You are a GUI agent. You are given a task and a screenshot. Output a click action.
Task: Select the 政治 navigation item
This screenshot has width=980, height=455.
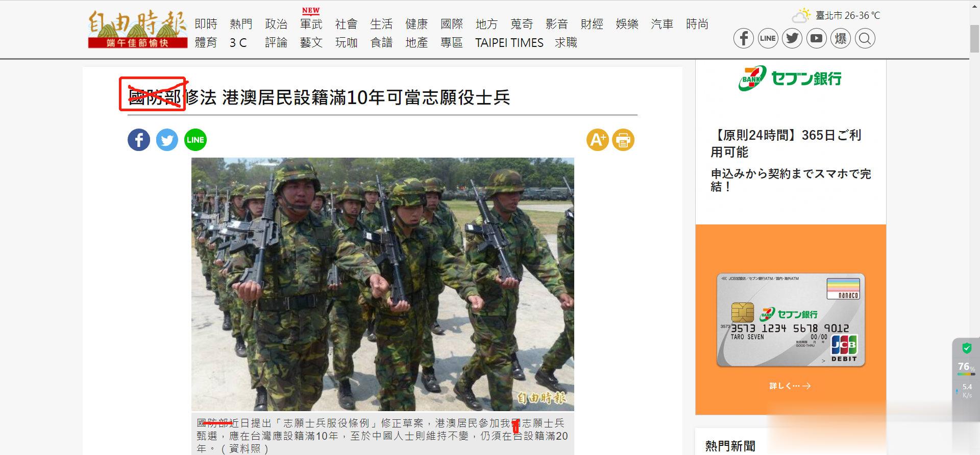[x=276, y=23]
